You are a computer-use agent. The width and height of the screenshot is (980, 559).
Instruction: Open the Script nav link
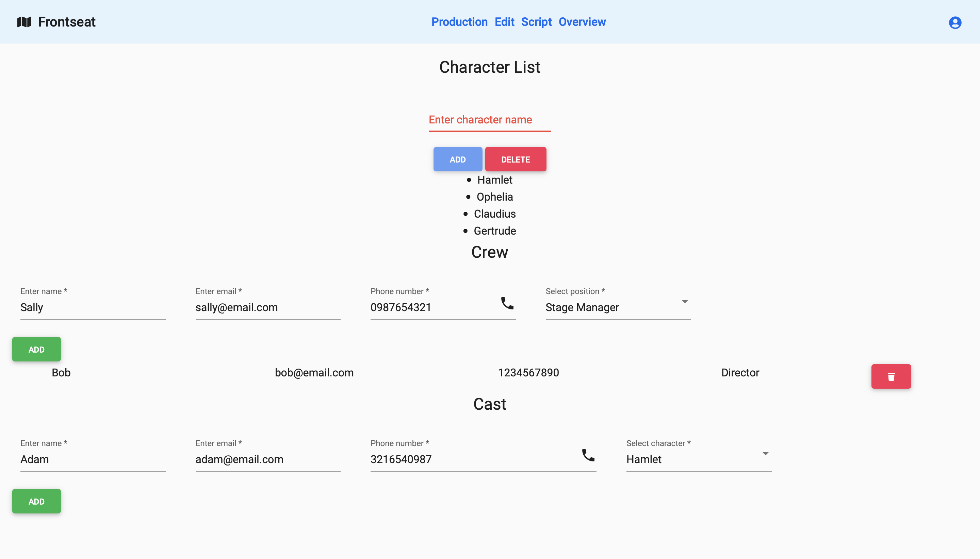pyautogui.click(x=536, y=22)
